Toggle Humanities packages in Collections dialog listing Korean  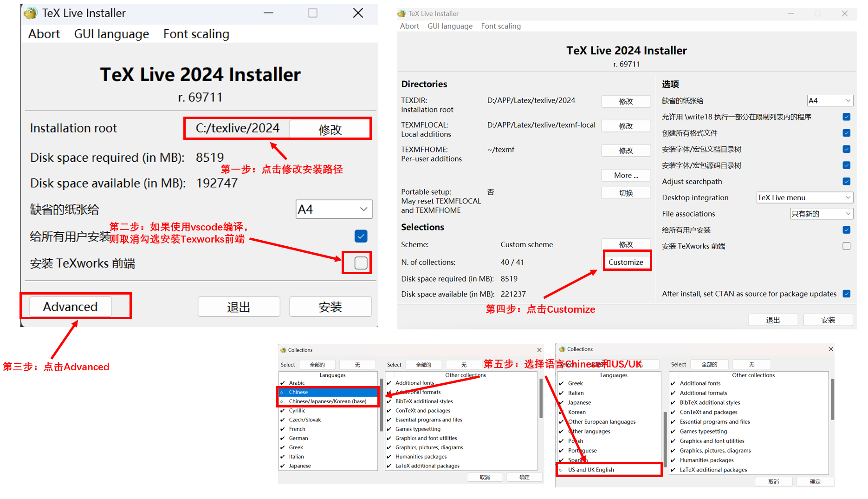point(749,460)
